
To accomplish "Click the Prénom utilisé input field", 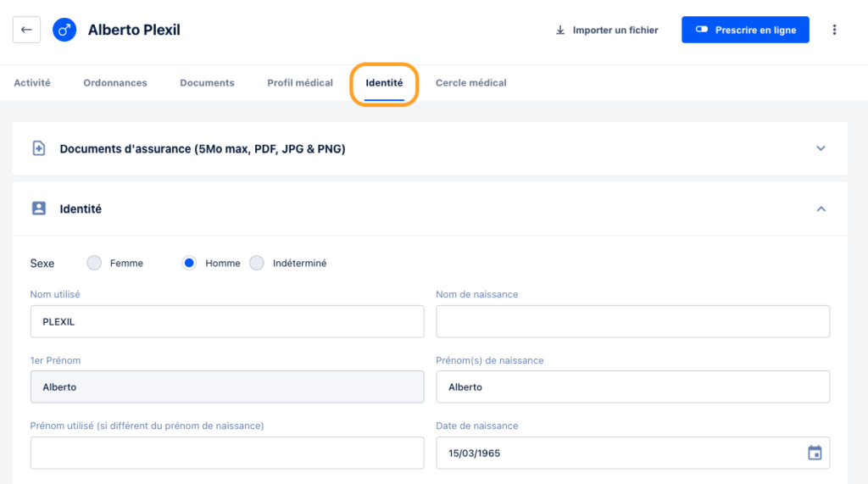I will point(227,453).
